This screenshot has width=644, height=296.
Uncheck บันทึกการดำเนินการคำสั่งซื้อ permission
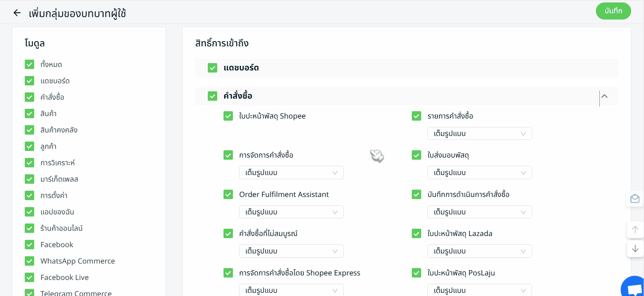(416, 195)
